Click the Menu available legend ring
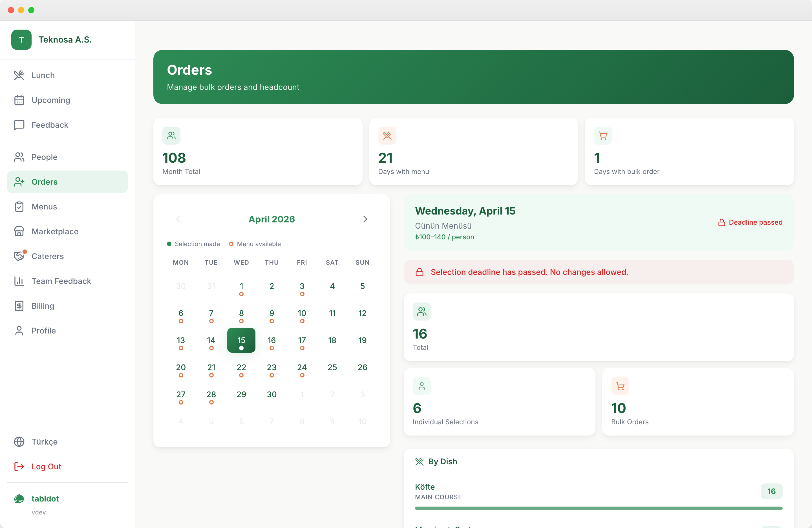 (231, 244)
